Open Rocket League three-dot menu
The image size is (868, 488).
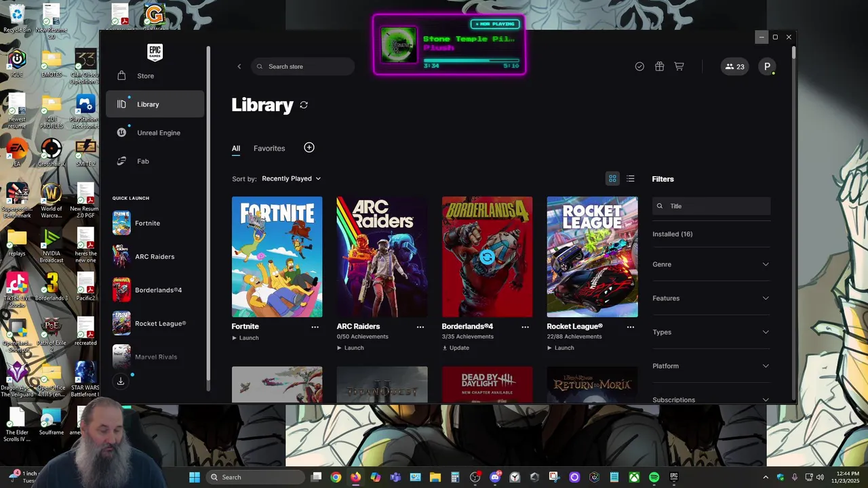coord(630,327)
